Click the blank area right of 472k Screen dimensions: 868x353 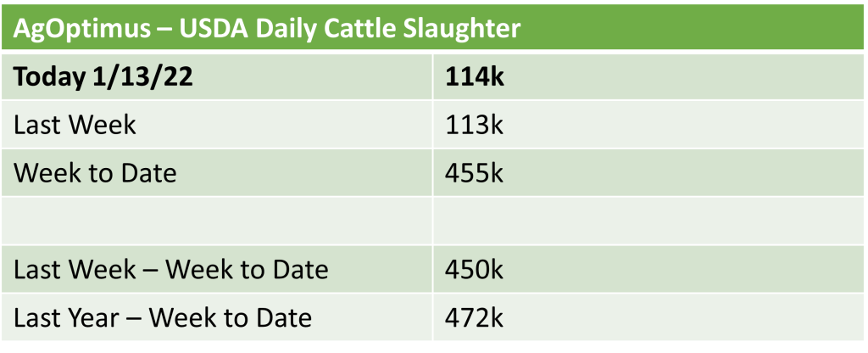pyautogui.click(x=678, y=317)
